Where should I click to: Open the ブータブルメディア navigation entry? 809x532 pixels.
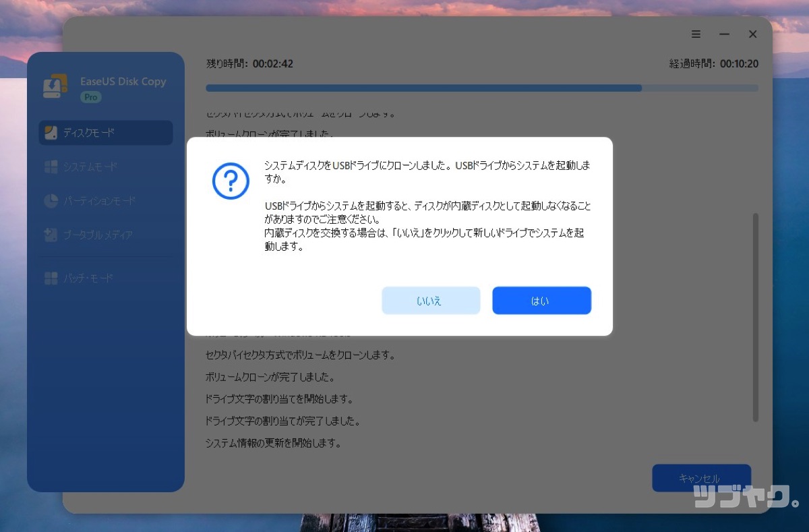(100, 235)
